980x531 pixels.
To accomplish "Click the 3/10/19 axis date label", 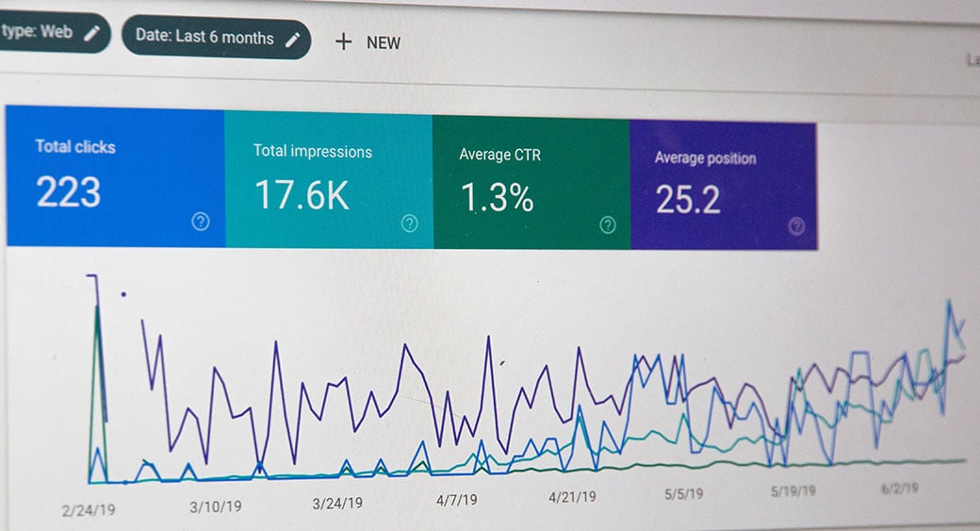I will click(215, 506).
